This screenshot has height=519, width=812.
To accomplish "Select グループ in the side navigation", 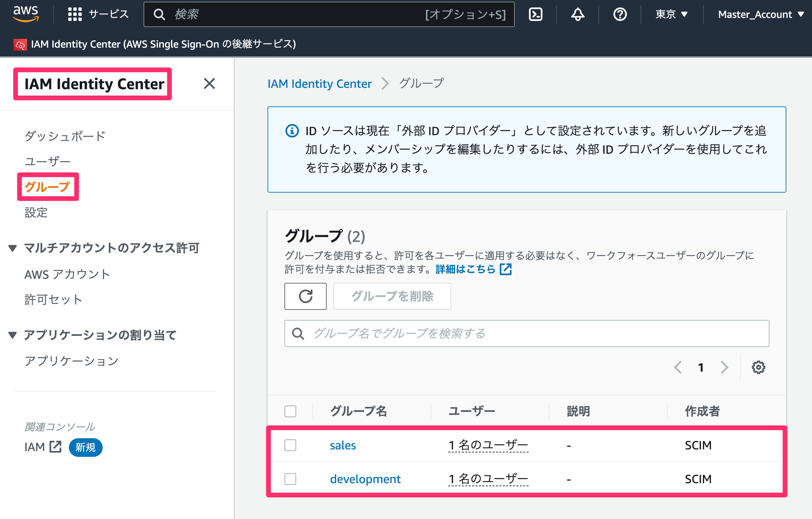I will (x=47, y=187).
